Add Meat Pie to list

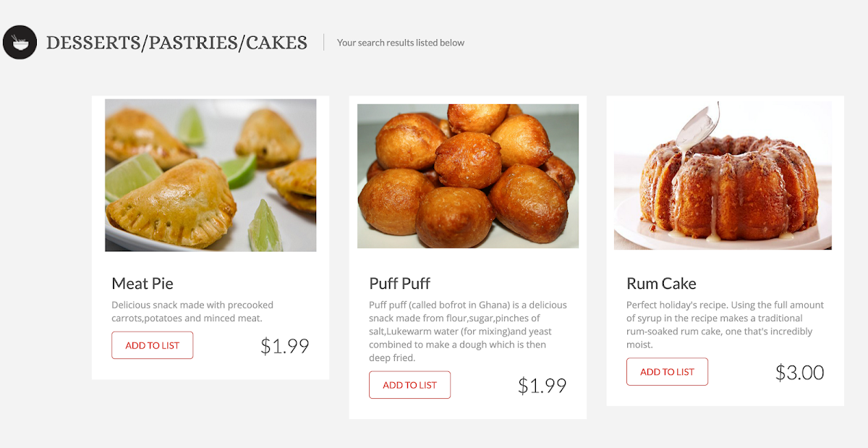(x=152, y=345)
